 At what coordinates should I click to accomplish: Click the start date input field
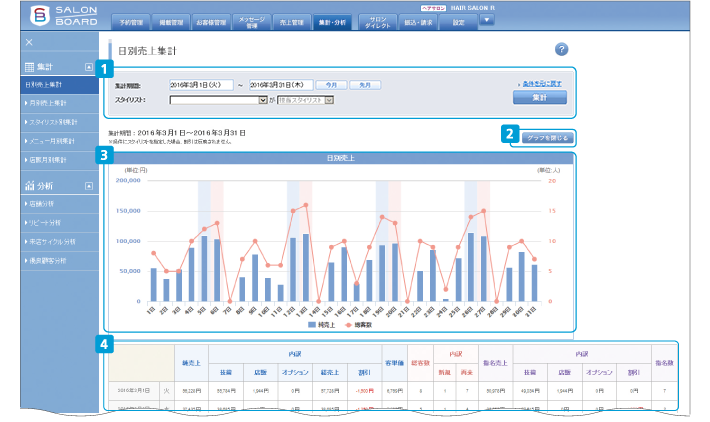point(200,87)
